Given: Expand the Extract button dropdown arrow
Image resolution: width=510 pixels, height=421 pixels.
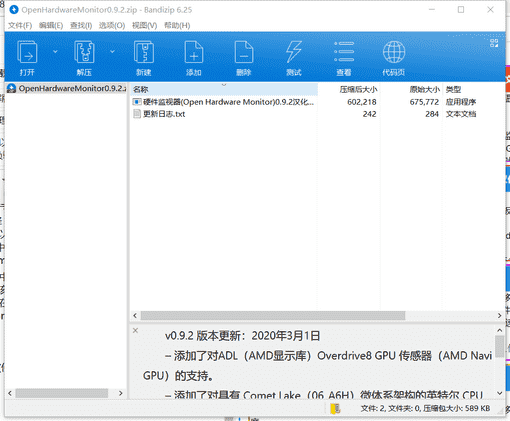Looking at the screenshot, I should [x=112, y=52].
